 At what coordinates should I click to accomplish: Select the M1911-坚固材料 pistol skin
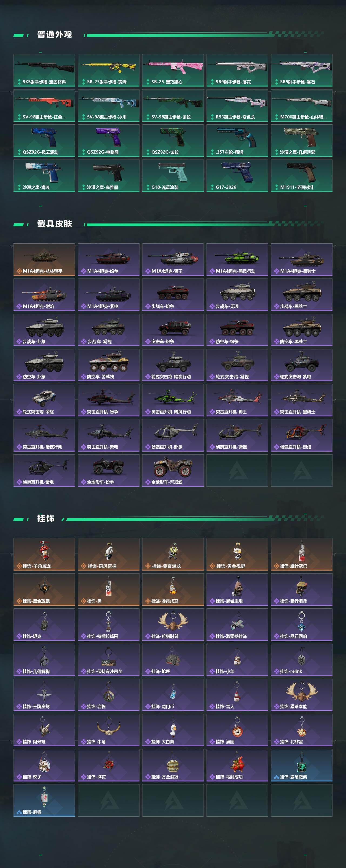pos(301,176)
